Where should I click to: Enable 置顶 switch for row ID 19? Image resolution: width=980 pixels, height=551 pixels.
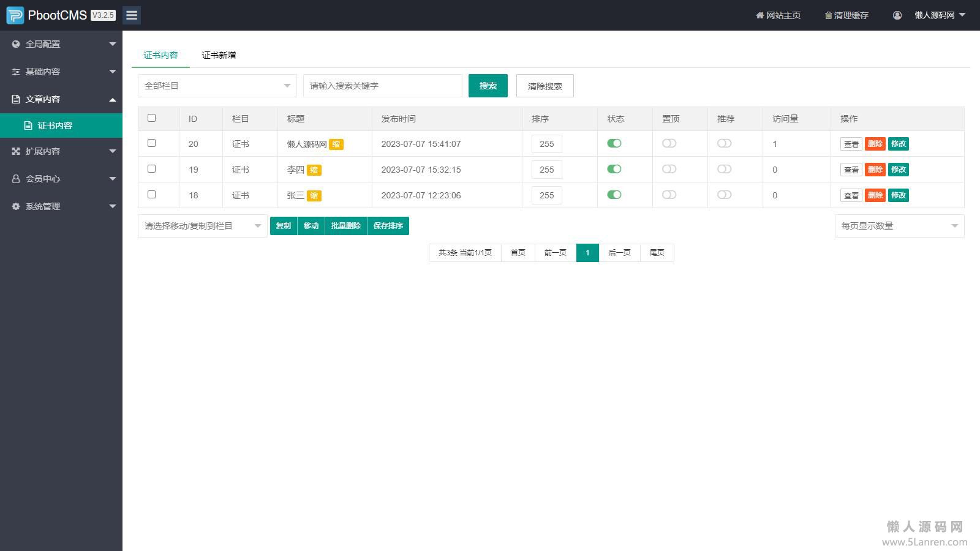pyautogui.click(x=669, y=169)
